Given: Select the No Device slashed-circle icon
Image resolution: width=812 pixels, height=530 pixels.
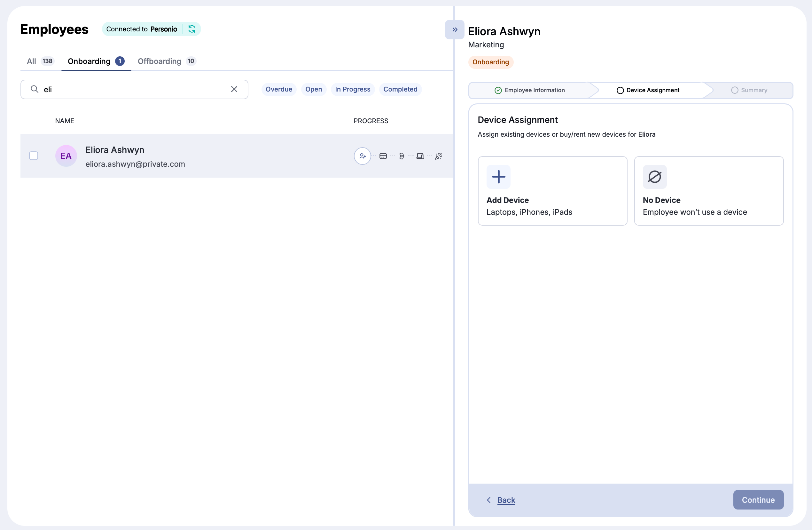Looking at the screenshot, I should point(654,177).
